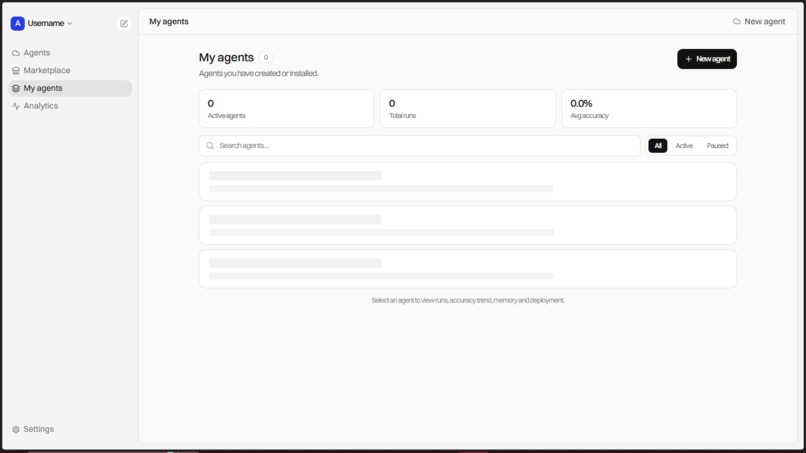Switch to the Paused filter tab
The image size is (806, 453).
tap(717, 146)
